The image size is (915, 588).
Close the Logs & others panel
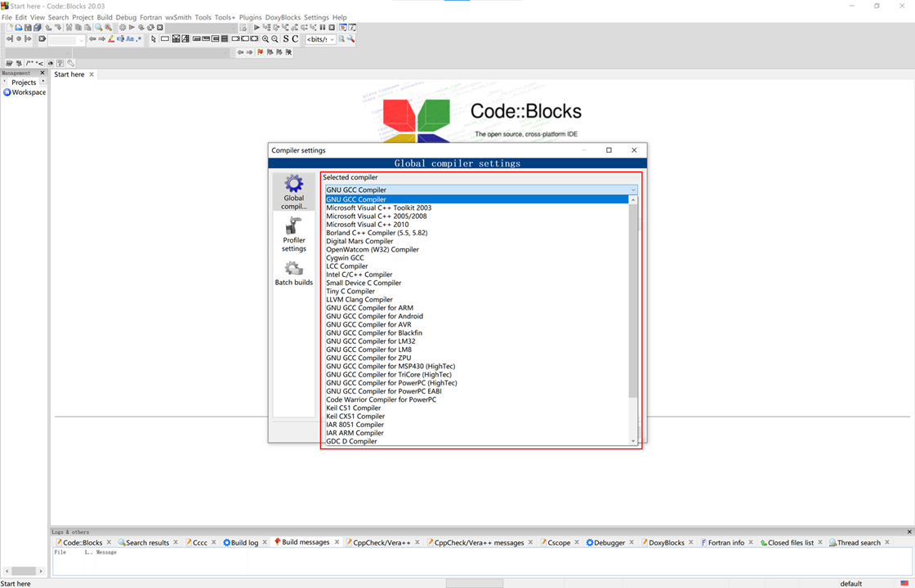[909, 532]
